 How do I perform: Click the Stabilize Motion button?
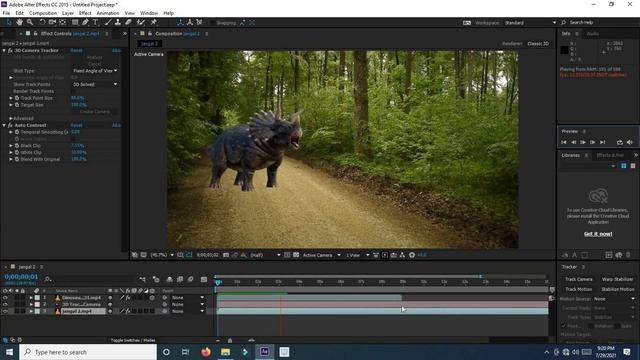[x=617, y=289]
